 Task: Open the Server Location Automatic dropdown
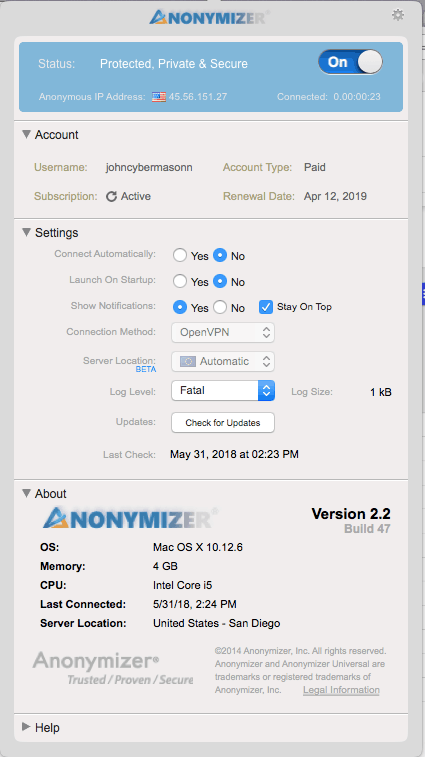[x=223, y=361]
